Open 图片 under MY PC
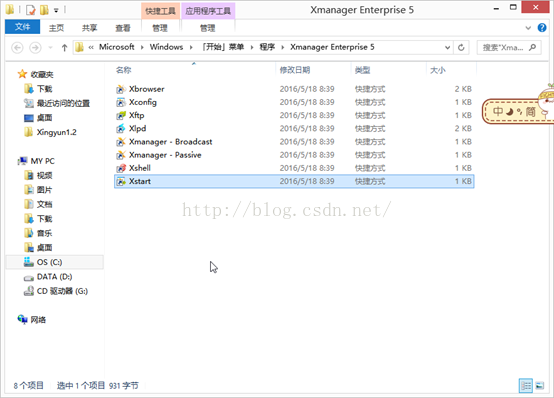The height and width of the screenshot is (398, 554). point(45,190)
